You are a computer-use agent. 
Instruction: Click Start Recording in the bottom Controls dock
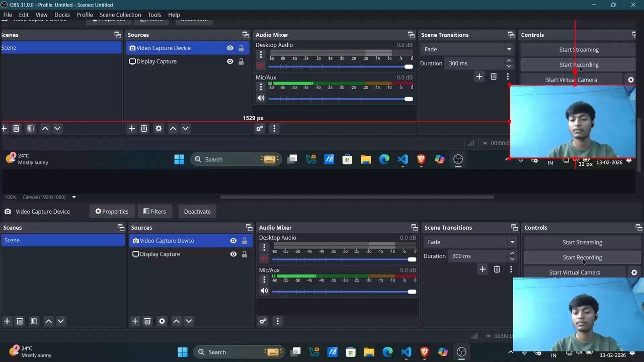point(582,257)
